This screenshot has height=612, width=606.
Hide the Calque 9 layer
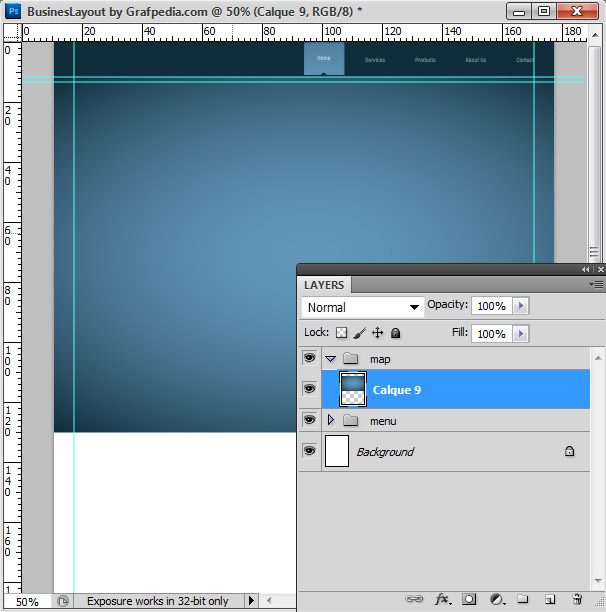click(309, 389)
